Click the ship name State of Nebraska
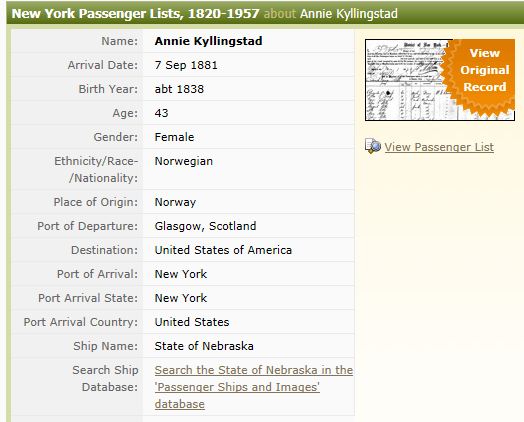Image resolution: width=524 pixels, height=422 pixels. tap(204, 346)
